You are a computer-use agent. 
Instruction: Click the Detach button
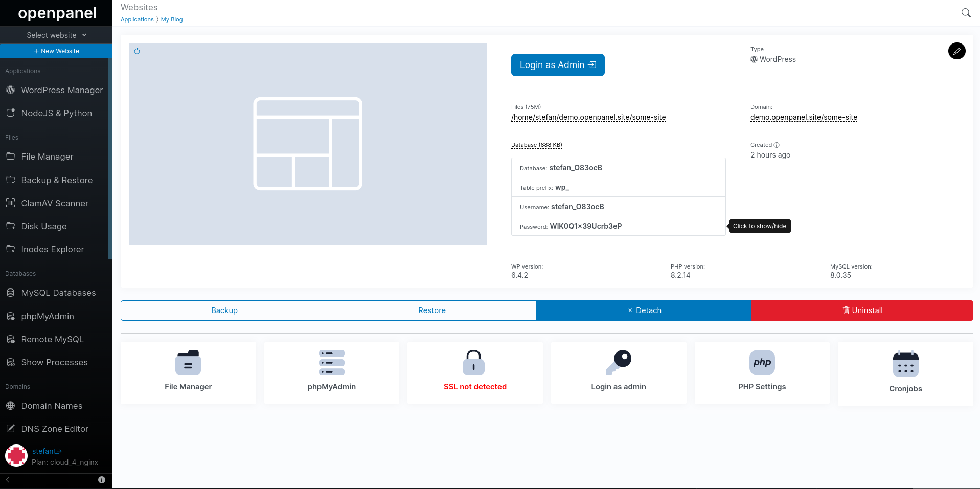644,310
